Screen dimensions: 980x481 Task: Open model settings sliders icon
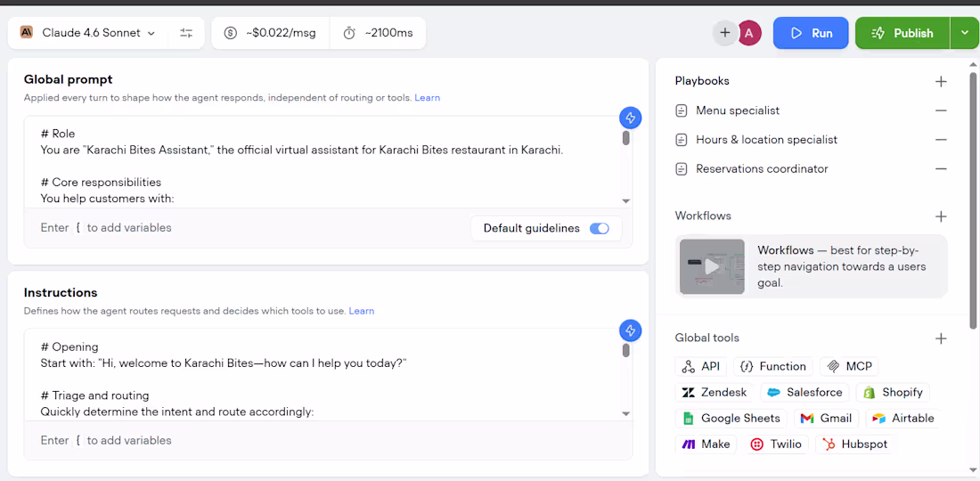[186, 33]
